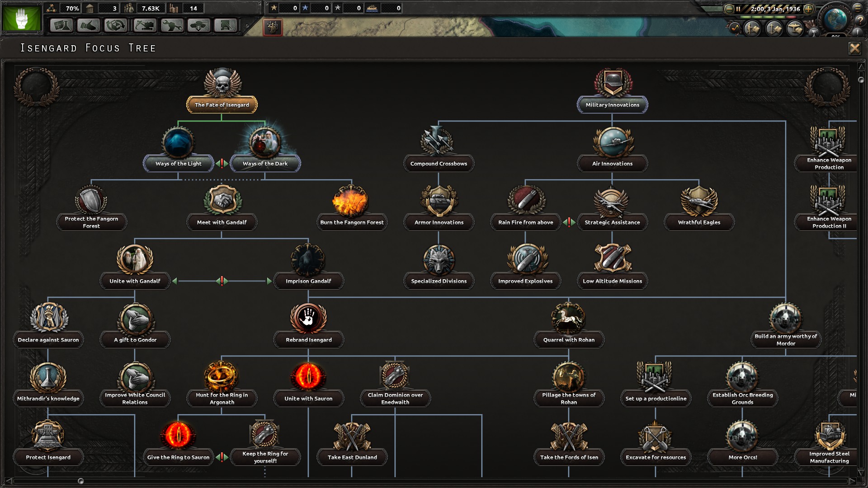Select the Ways of the Dark focus
The width and height of the screenshot is (868, 488).
pyautogui.click(x=265, y=150)
